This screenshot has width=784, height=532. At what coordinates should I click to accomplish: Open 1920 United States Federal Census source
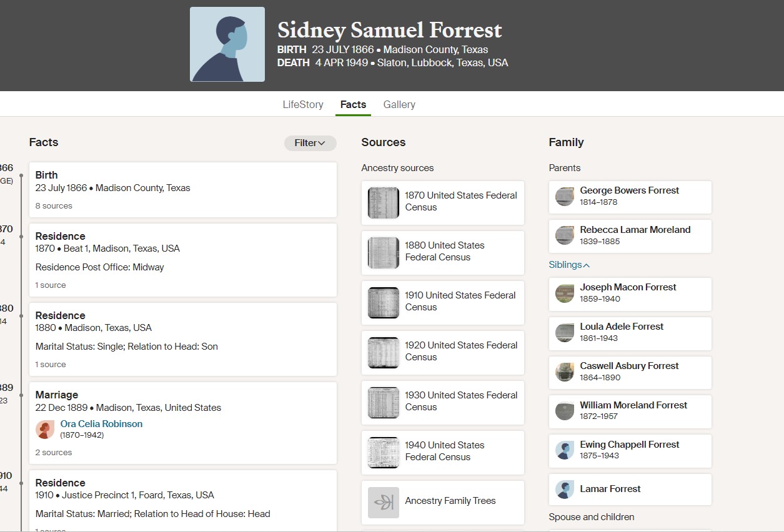click(443, 353)
